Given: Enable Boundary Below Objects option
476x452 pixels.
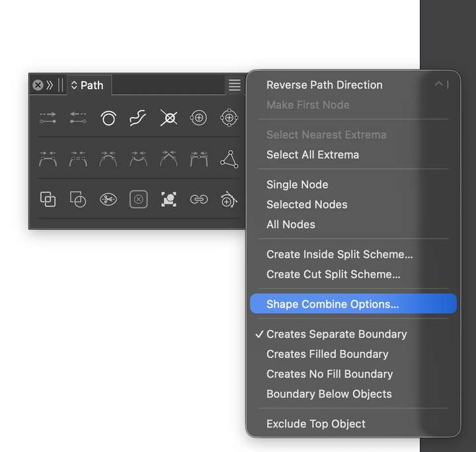Looking at the screenshot, I should [329, 394].
